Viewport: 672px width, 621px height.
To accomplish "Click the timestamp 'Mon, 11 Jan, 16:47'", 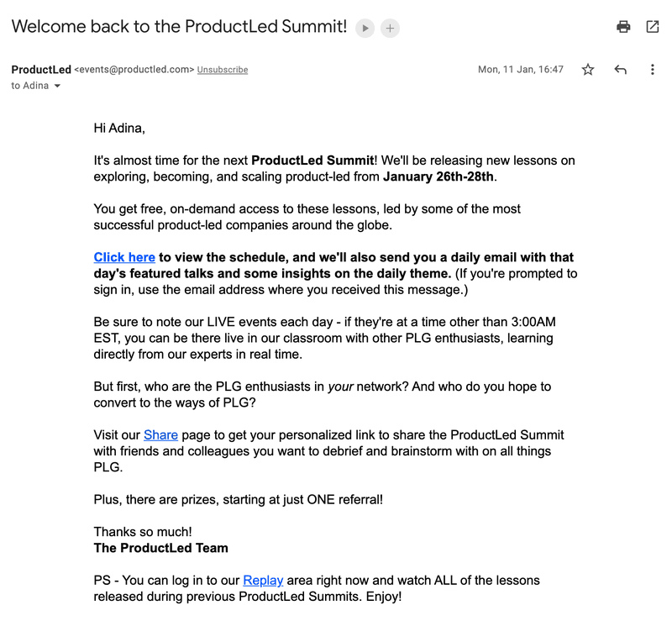I will (x=522, y=70).
